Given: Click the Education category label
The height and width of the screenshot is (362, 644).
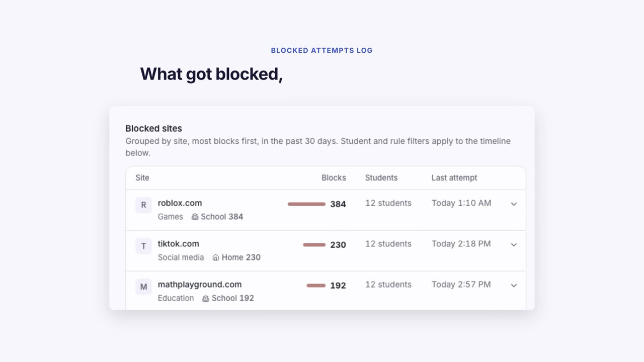Looking at the screenshot, I should 176,298.
